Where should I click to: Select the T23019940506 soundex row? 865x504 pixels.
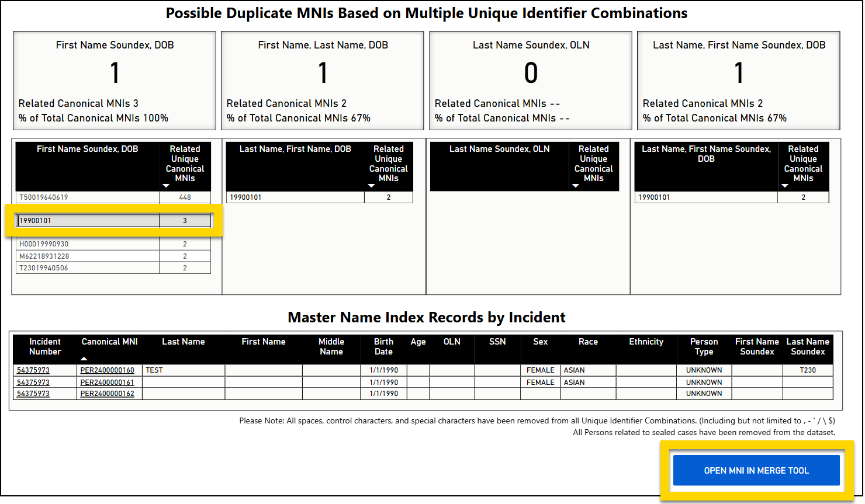click(x=86, y=267)
